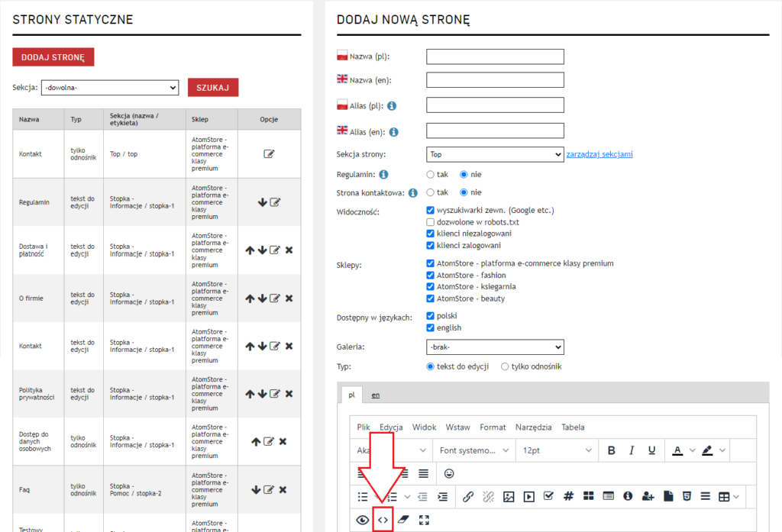Click the insert link chain icon
This screenshot has width=782, height=532.
pyautogui.click(x=468, y=497)
